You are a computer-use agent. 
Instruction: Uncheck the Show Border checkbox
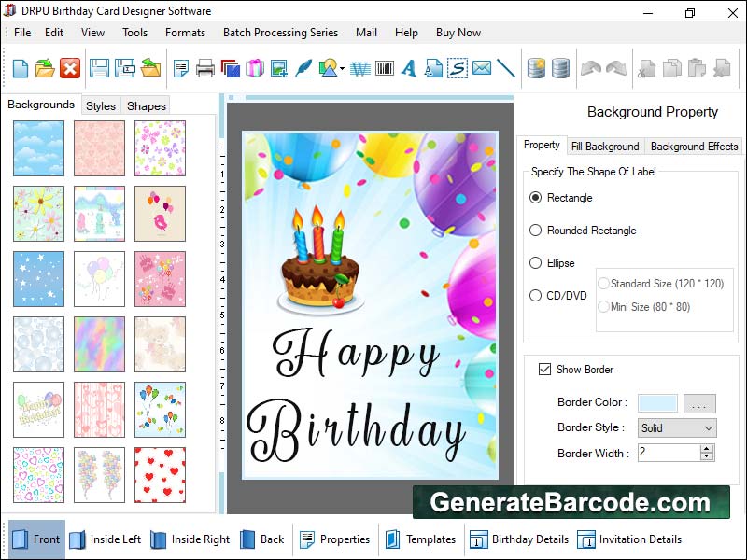544,370
